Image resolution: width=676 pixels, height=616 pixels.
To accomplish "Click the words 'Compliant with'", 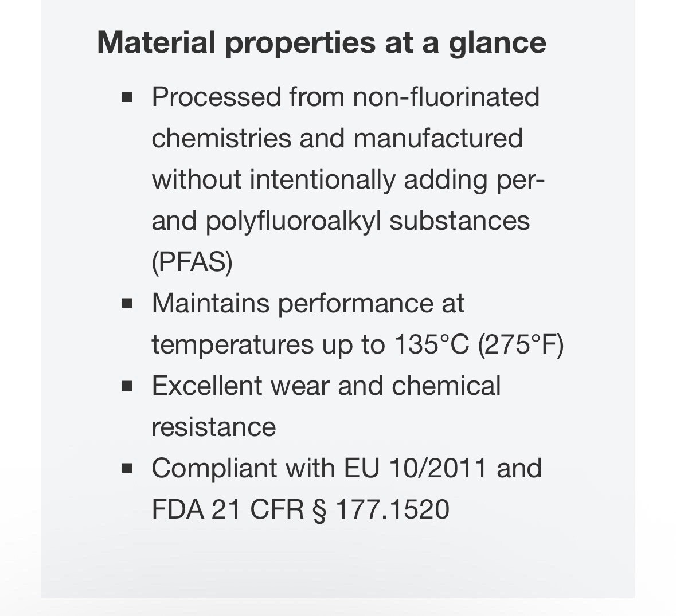I will click(x=243, y=469).
